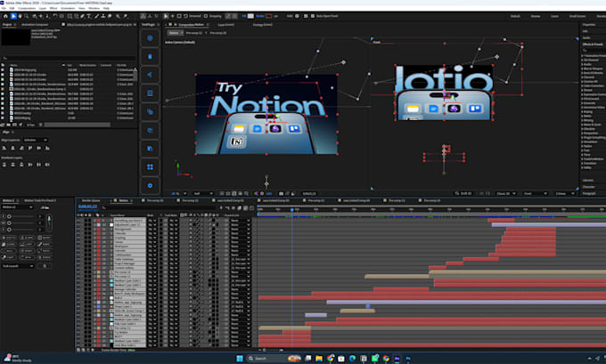Image resolution: width=606 pixels, height=364 pixels.
Task: Toggle visibility of the Try Notion layer
Action: 78,332
